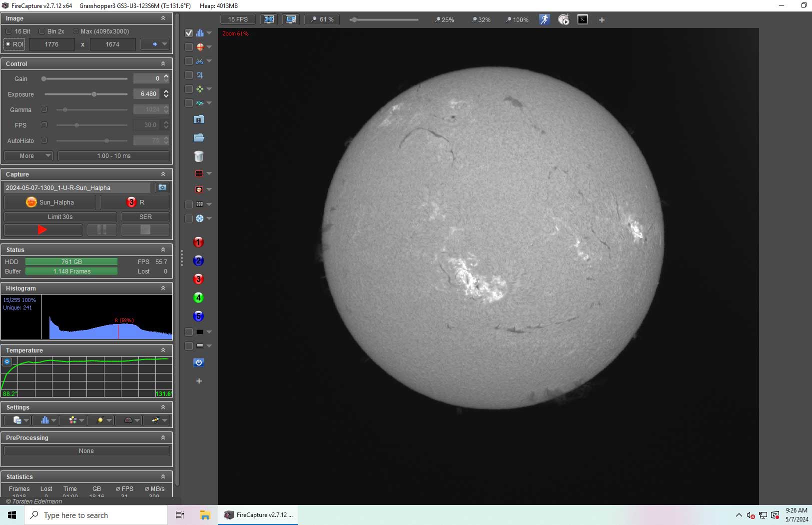Select filter preset 3 red ball in side toolbar
Viewport: 812px width, 525px height.
point(198,279)
